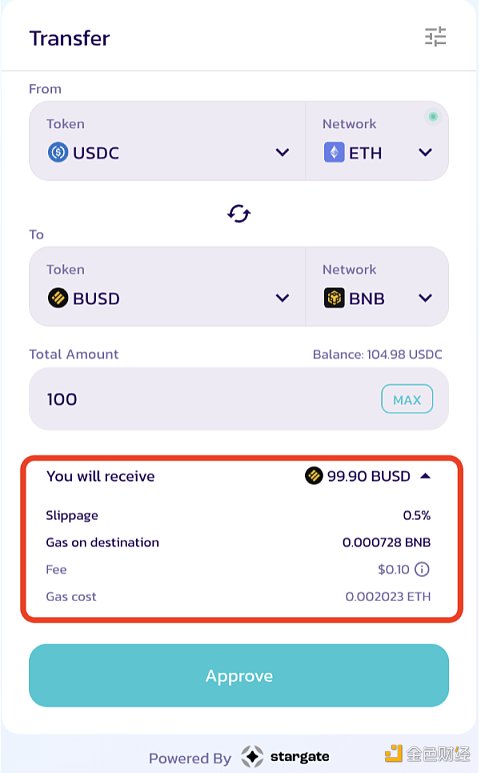Viewport: 481px width, 773px height.
Task: Open the To network BNB dropdown
Action: [x=377, y=286]
